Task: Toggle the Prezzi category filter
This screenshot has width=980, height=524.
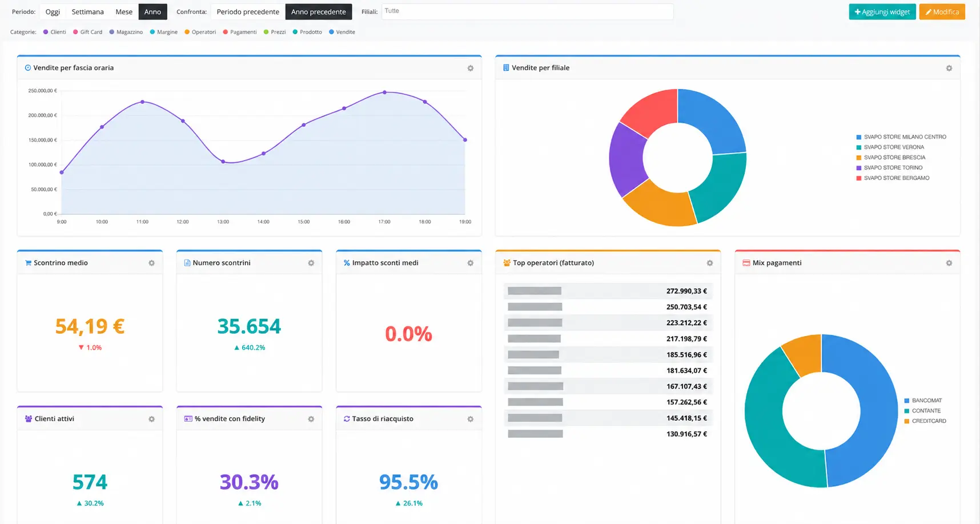Action: point(275,32)
